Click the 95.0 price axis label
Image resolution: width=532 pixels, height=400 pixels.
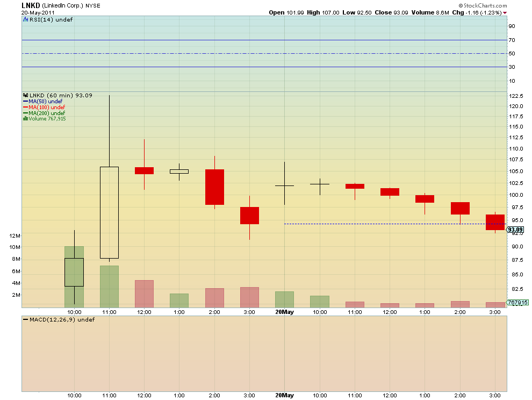(x=517, y=220)
